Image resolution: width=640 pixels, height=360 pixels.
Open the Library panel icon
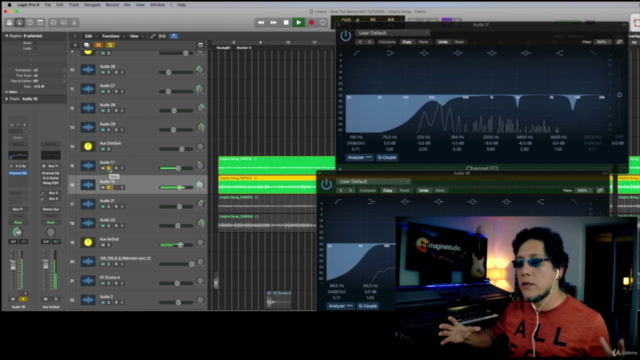coord(9,22)
